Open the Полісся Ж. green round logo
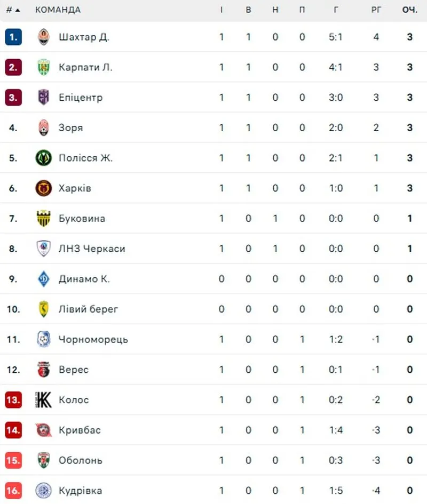This screenshot has width=427, height=504. [x=43, y=158]
